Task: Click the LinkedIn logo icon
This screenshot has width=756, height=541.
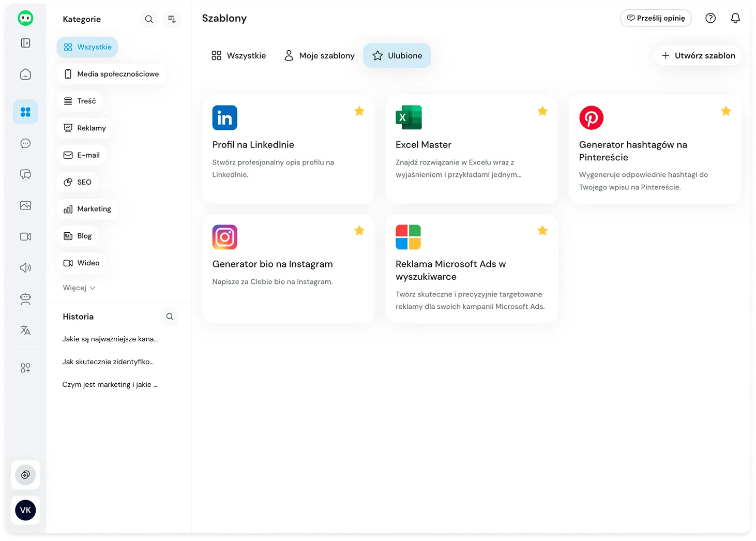Action: (225, 118)
